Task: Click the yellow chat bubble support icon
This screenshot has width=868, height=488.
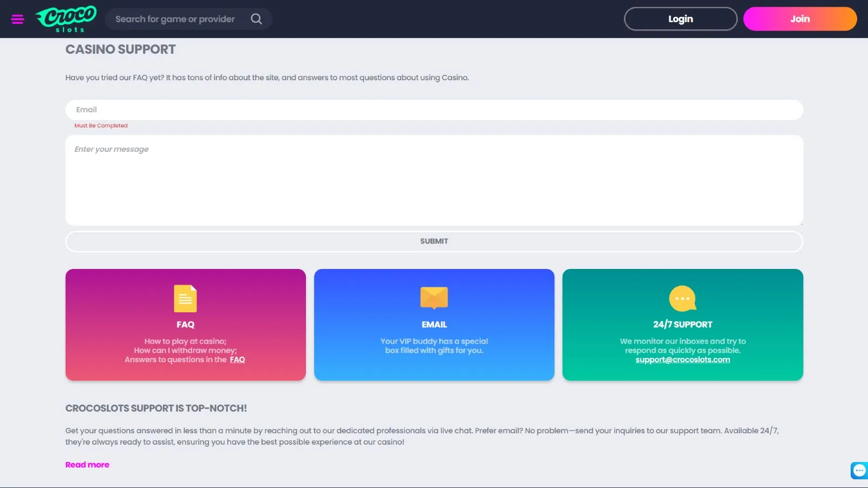Action: [682, 298]
